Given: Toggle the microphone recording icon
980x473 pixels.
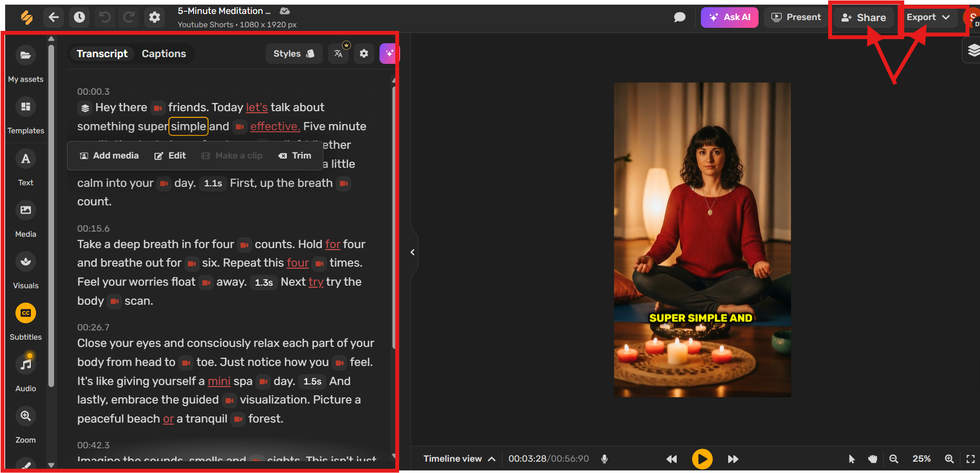Looking at the screenshot, I should [605, 459].
